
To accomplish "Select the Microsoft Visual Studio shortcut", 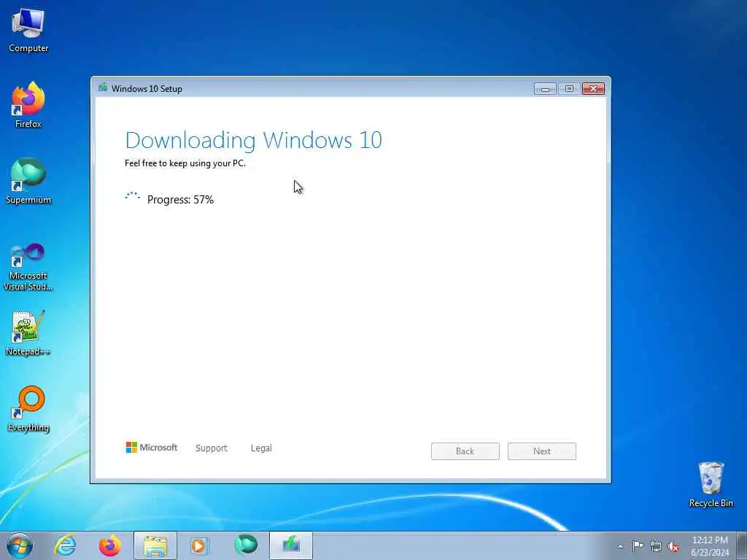I will pyautogui.click(x=28, y=267).
